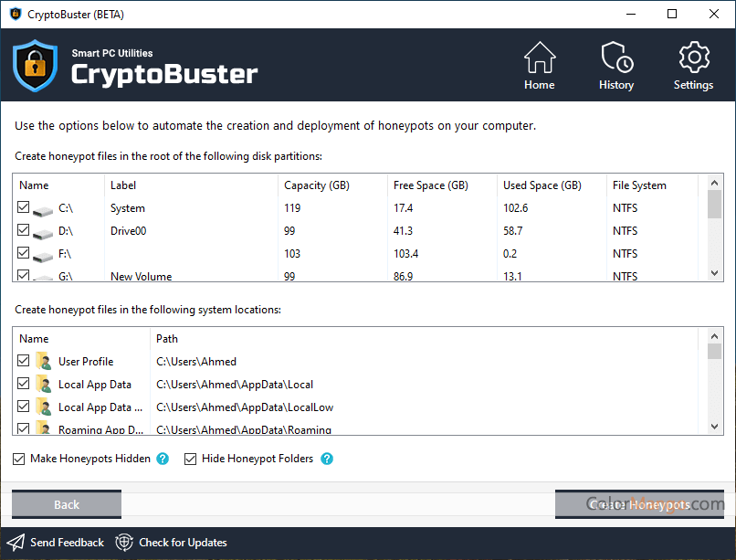Click the Send Feedback paper plane icon
This screenshot has height=560, width=736.
(16, 543)
